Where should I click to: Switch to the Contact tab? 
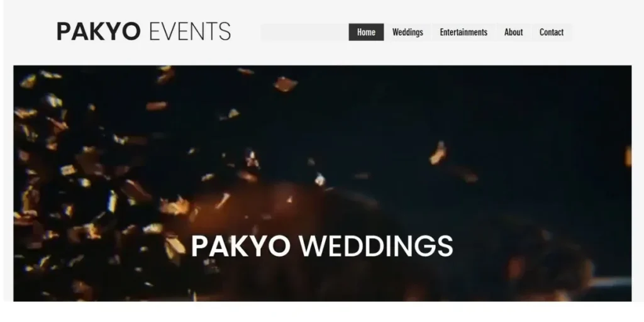(x=551, y=32)
